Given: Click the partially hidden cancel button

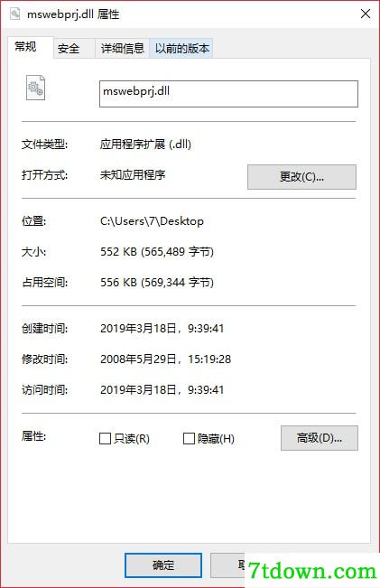Looking at the screenshot, I should (x=227, y=565).
